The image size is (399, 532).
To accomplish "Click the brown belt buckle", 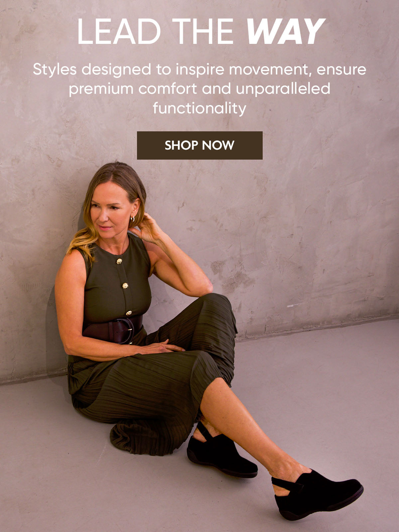I will click(x=126, y=331).
